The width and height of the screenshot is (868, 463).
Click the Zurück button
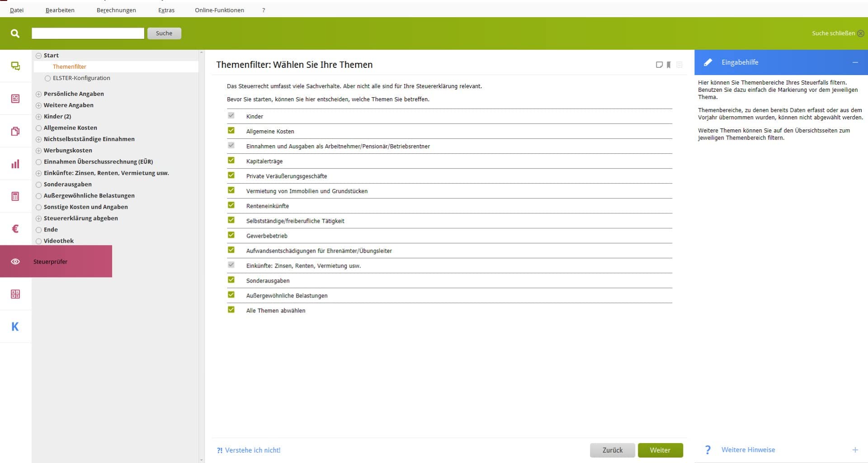tap(613, 450)
